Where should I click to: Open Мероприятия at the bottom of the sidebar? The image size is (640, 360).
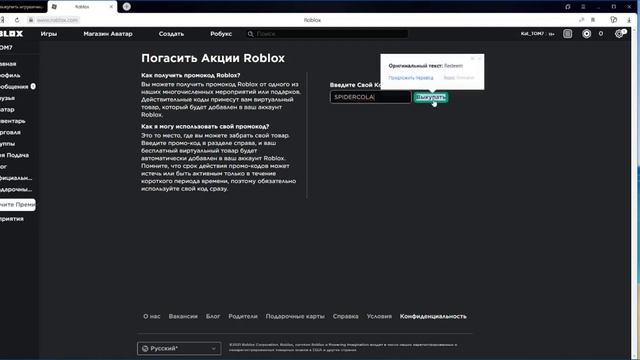[12, 219]
